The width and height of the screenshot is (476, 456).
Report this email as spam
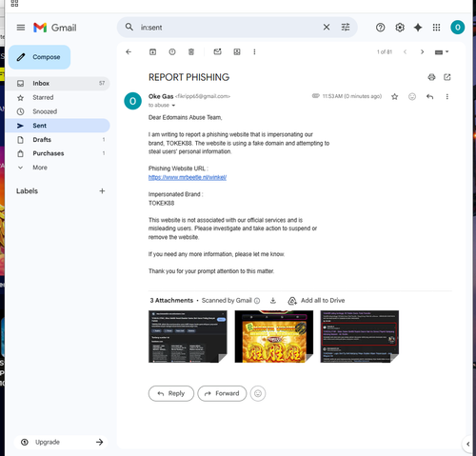click(172, 51)
